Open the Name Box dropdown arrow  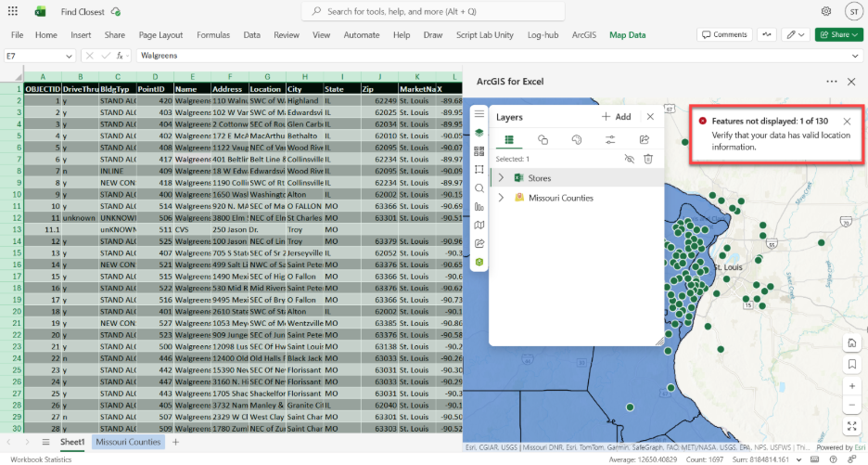(69, 56)
